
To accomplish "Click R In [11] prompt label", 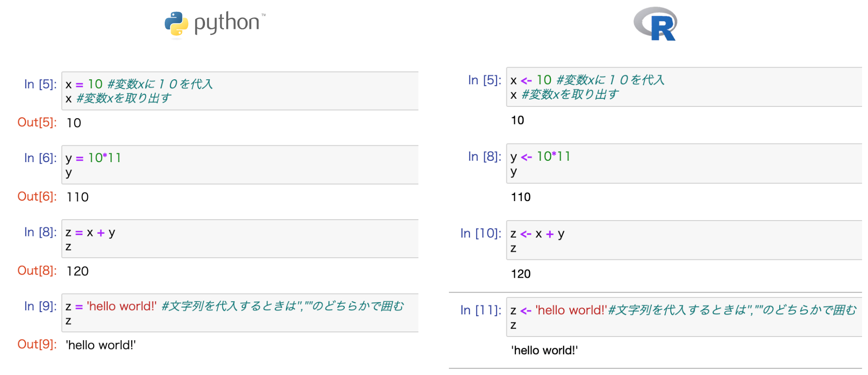I will 481,310.
